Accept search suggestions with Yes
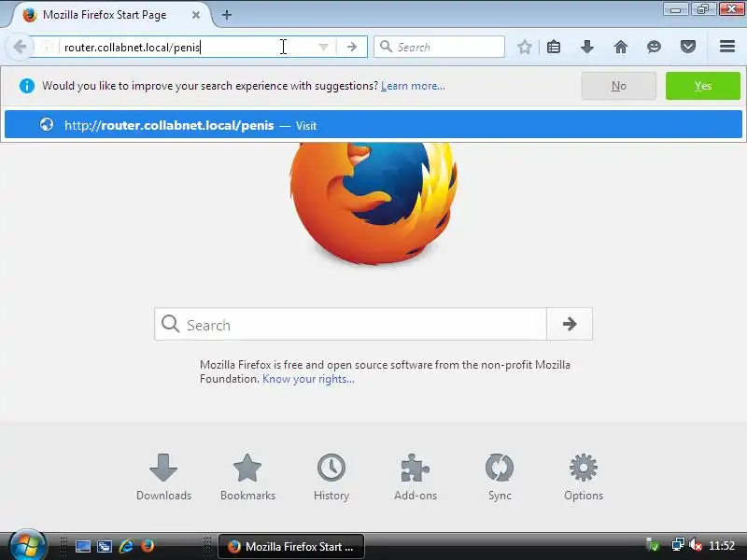747x560 pixels. 703,86
